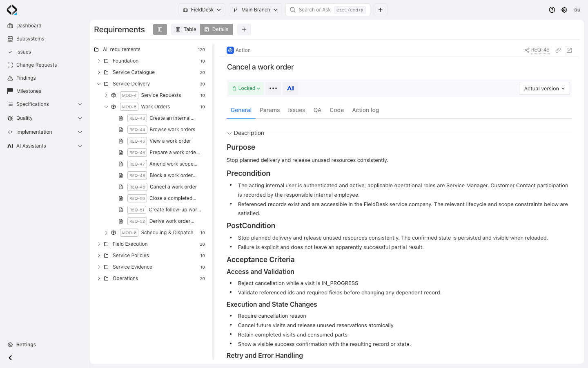Open requirement in new window icon
588x368 pixels.
point(569,50)
